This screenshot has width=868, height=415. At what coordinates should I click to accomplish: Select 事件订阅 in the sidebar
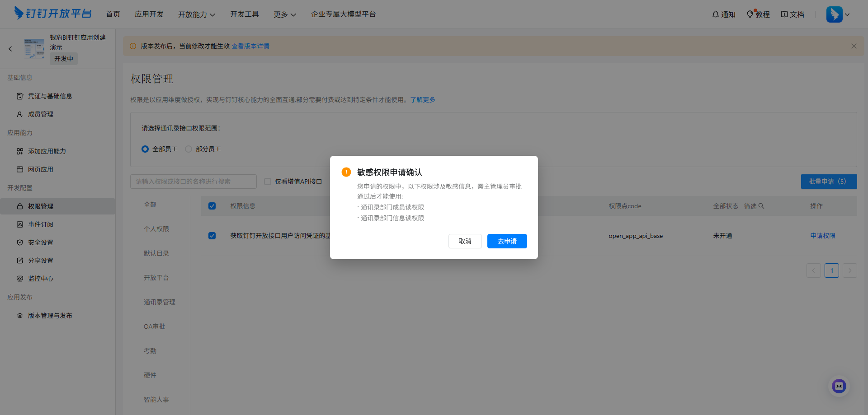coord(41,224)
